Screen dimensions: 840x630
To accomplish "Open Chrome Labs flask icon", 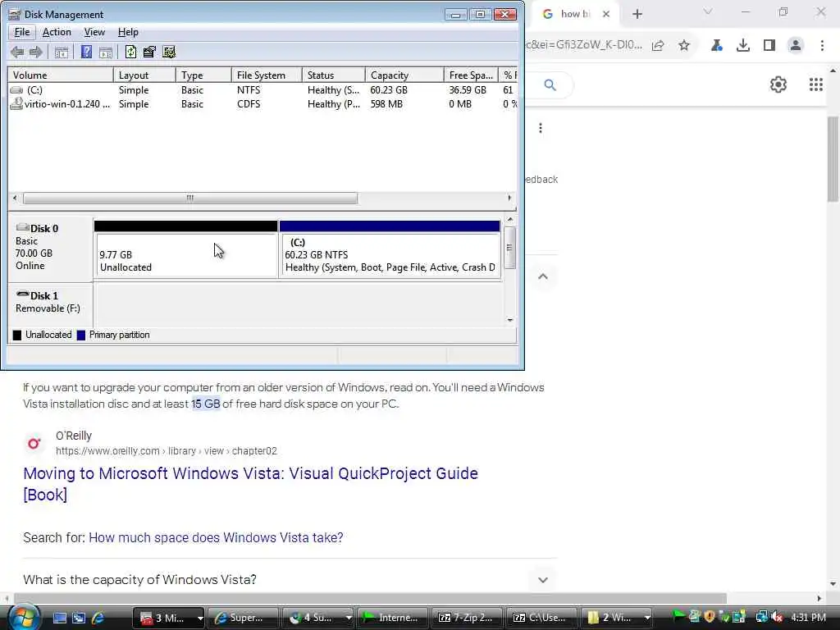I will pos(716,46).
